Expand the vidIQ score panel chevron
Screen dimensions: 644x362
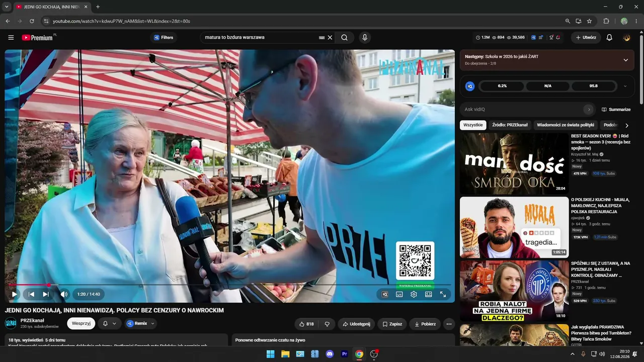(x=625, y=86)
